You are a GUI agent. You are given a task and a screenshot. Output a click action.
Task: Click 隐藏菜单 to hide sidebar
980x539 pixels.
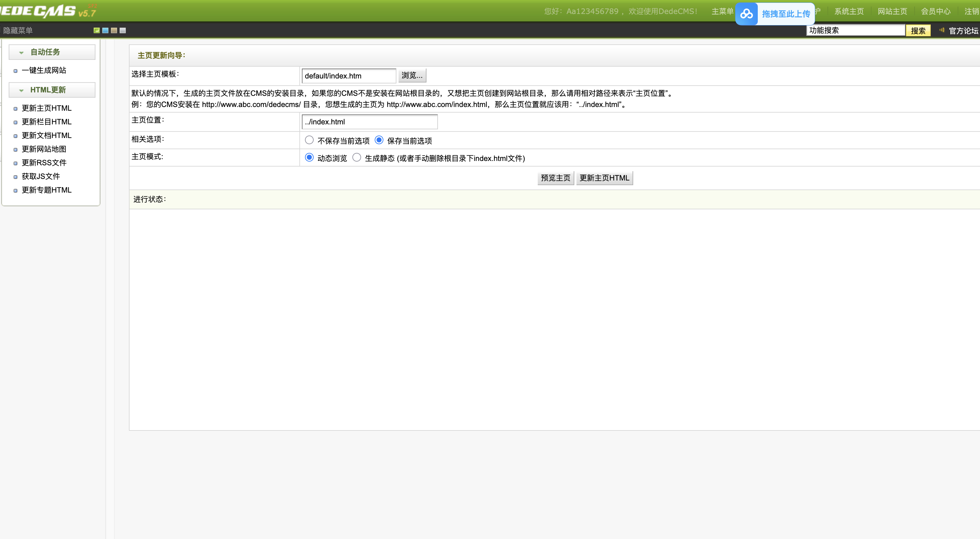[x=17, y=30]
